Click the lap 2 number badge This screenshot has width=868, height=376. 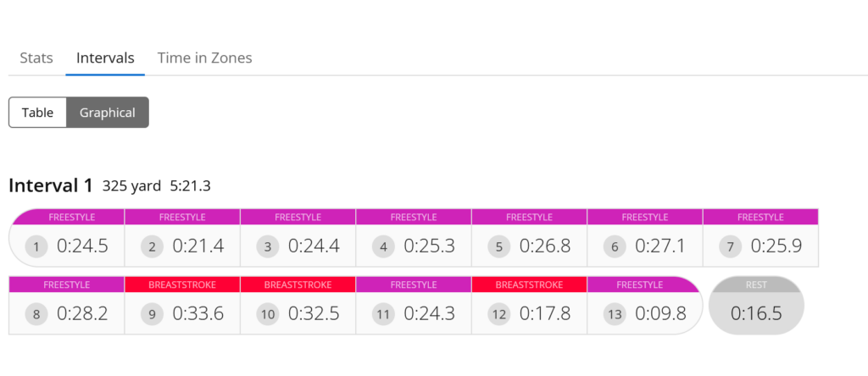(x=153, y=247)
